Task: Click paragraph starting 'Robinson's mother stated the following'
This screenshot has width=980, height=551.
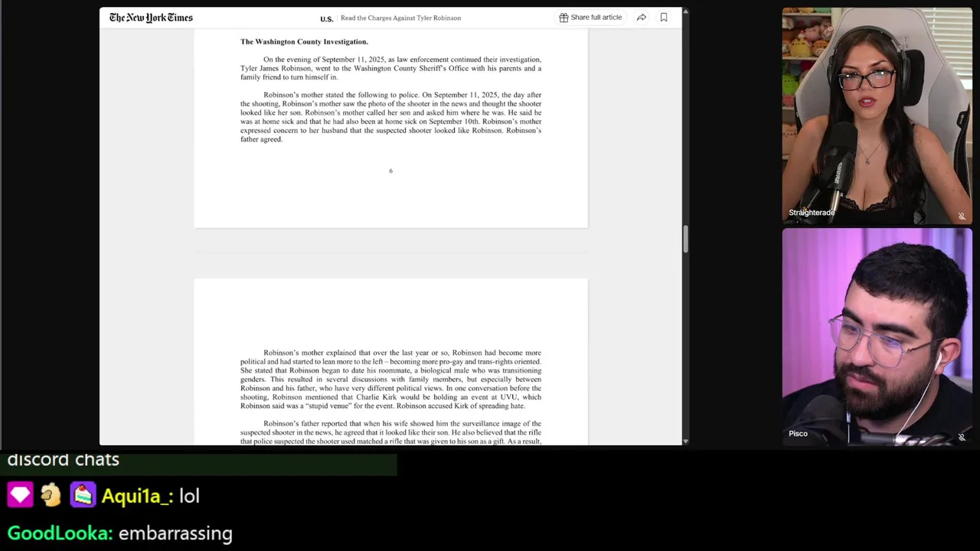Action: pyautogui.click(x=390, y=117)
